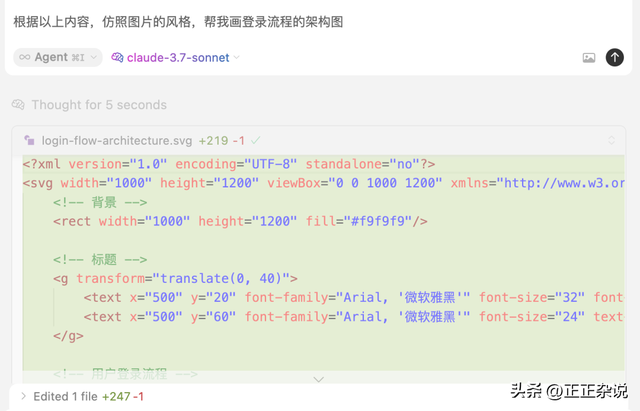The width and height of the screenshot is (640, 411).
Task: Expand code block with bottom chevron
Action: click(318, 380)
